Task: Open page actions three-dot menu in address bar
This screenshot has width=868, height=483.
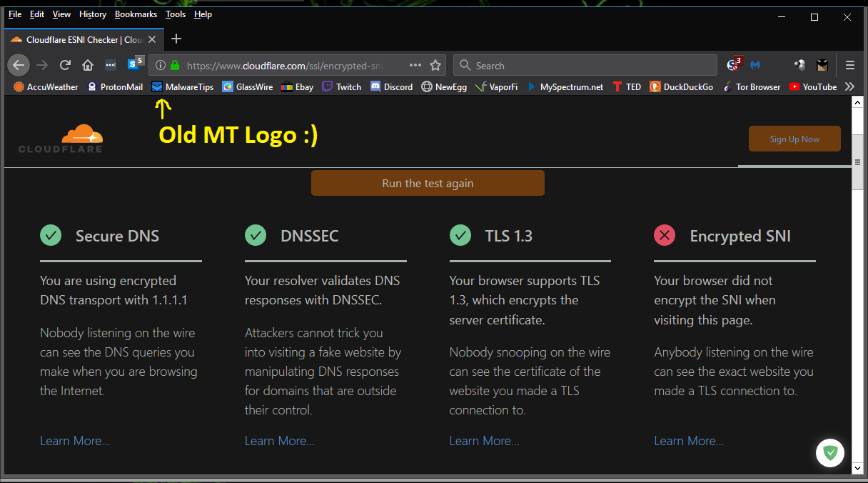Action: point(415,65)
